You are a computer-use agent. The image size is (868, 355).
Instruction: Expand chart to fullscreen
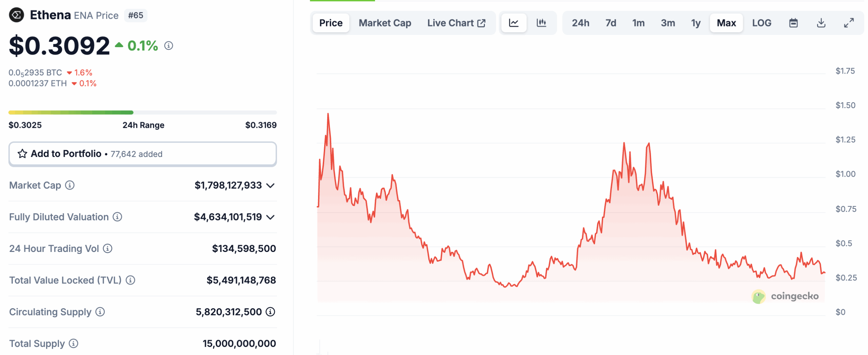tap(849, 23)
